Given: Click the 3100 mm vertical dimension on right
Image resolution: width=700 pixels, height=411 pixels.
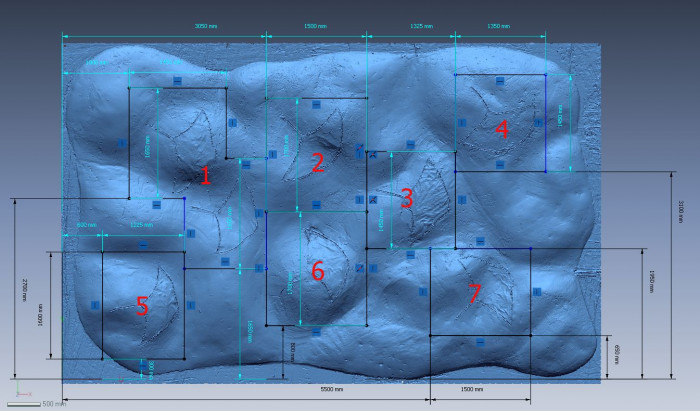Looking at the screenshot, I should 680,212.
